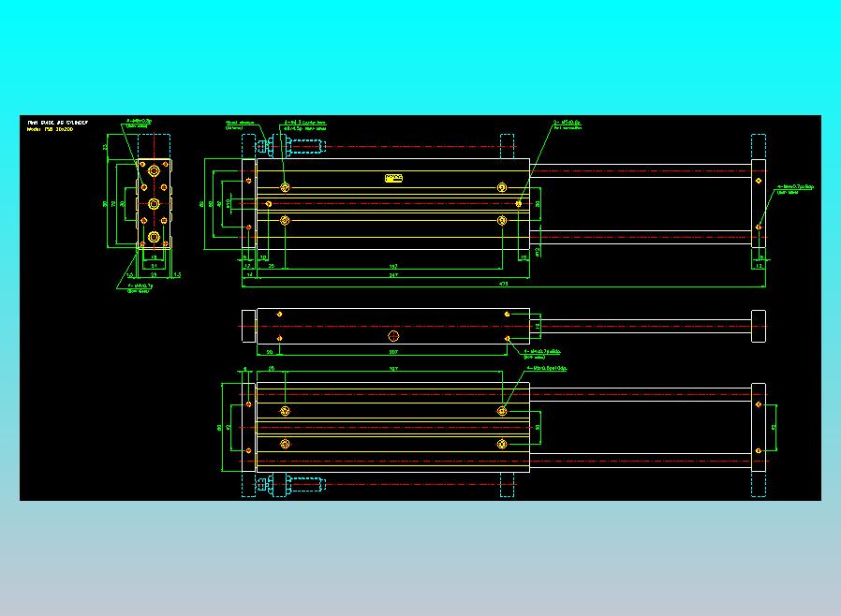Select the cyan dashed bolt above the top view
The image size is (841, 616).
305,146
